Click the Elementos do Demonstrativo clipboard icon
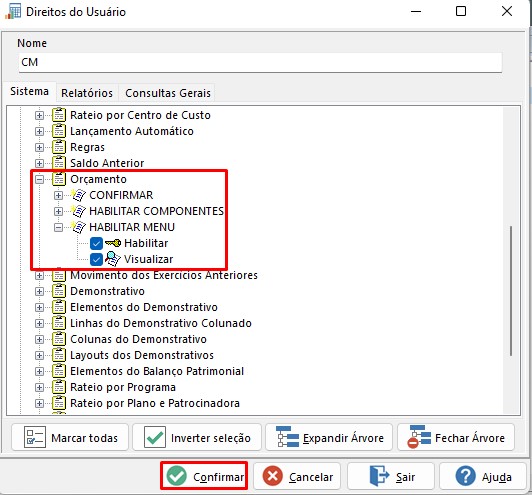This screenshot has height=495, width=532. coord(59,307)
